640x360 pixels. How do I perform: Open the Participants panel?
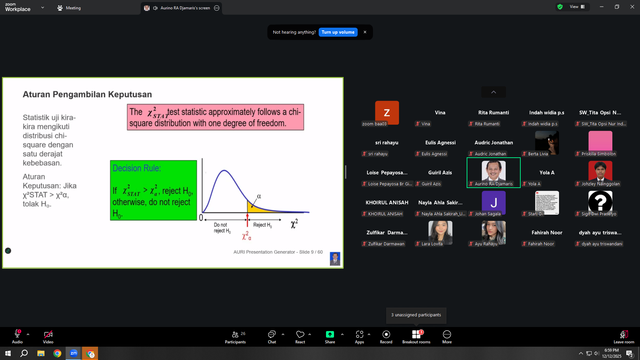[x=236, y=337]
